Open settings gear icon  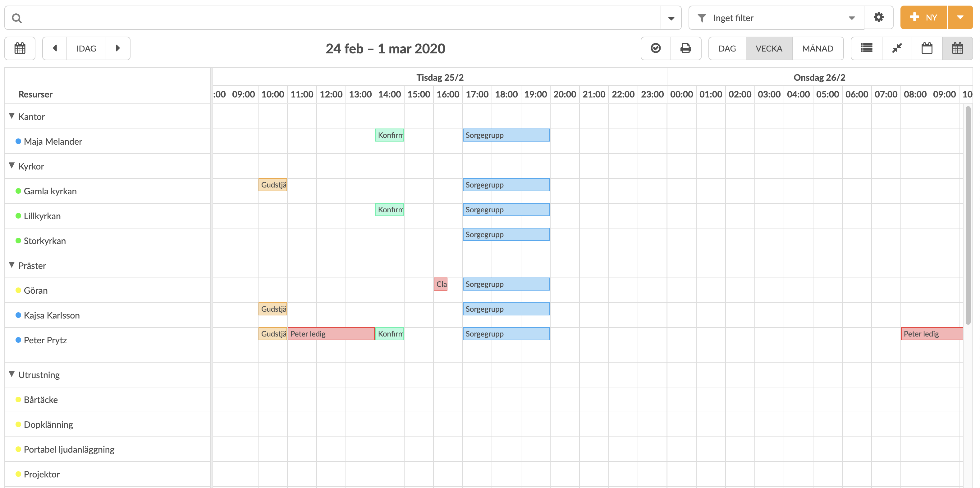pos(878,17)
